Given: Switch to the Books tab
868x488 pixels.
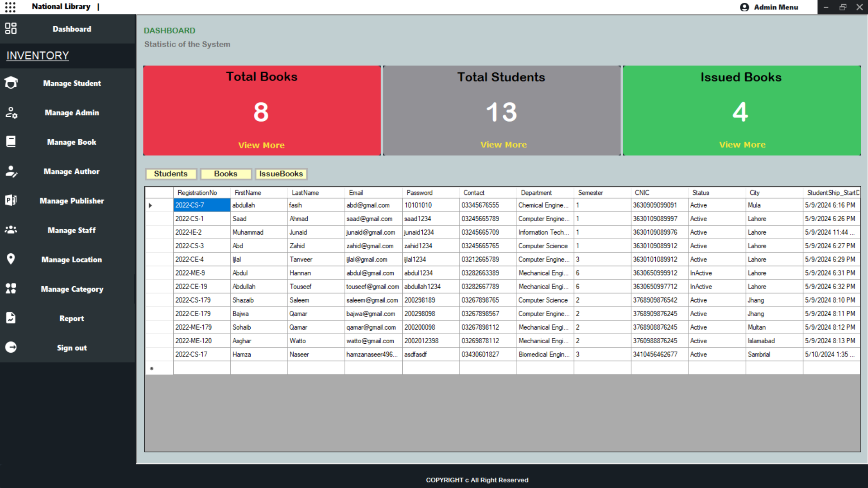Looking at the screenshot, I should [225, 174].
